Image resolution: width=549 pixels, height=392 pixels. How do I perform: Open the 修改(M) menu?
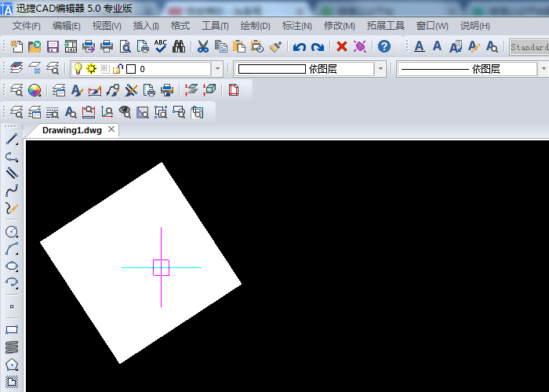(x=340, y=26)
